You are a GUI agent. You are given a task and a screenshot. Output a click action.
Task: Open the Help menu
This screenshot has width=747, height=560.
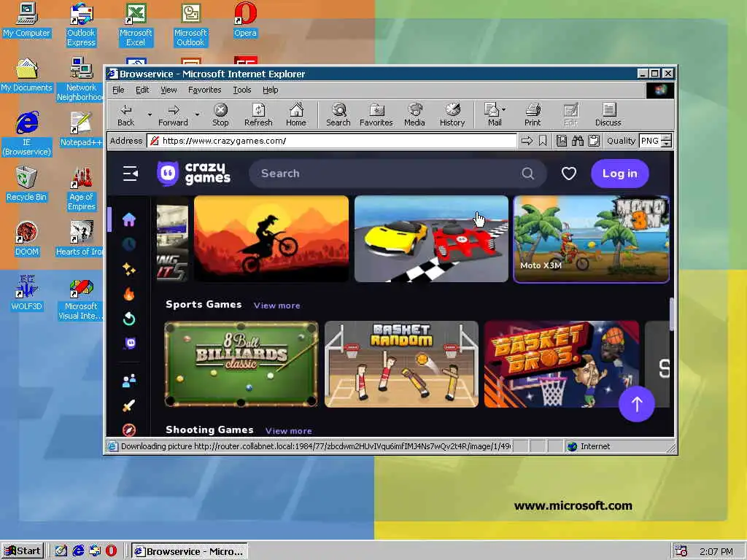[270, 90]
